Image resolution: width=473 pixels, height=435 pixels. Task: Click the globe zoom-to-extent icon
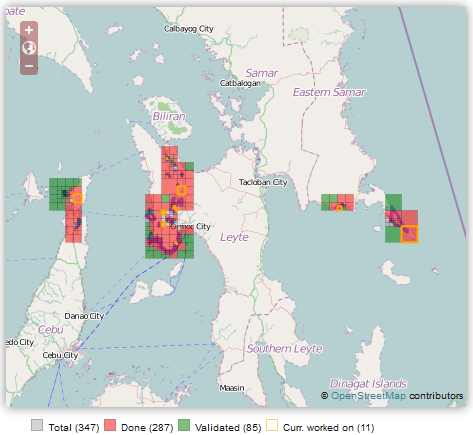click(x=29, y=48)
